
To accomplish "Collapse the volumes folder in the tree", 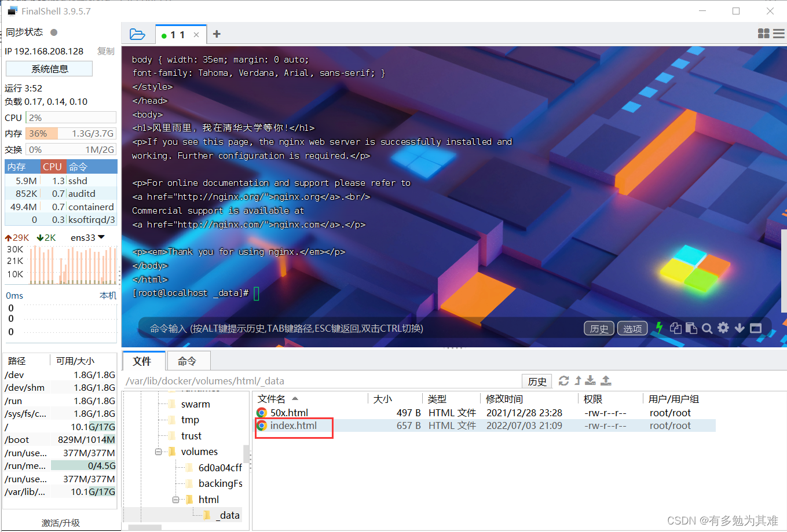I will [158, 452].
